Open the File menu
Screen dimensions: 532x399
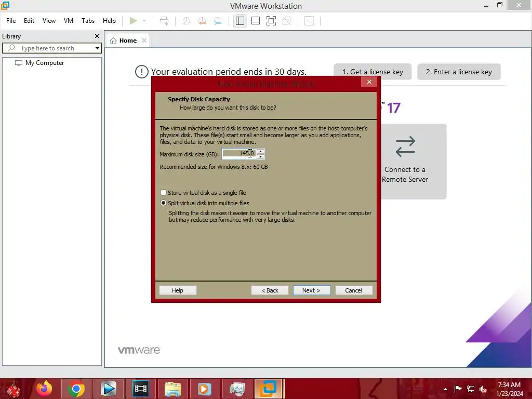coord(11,21)
